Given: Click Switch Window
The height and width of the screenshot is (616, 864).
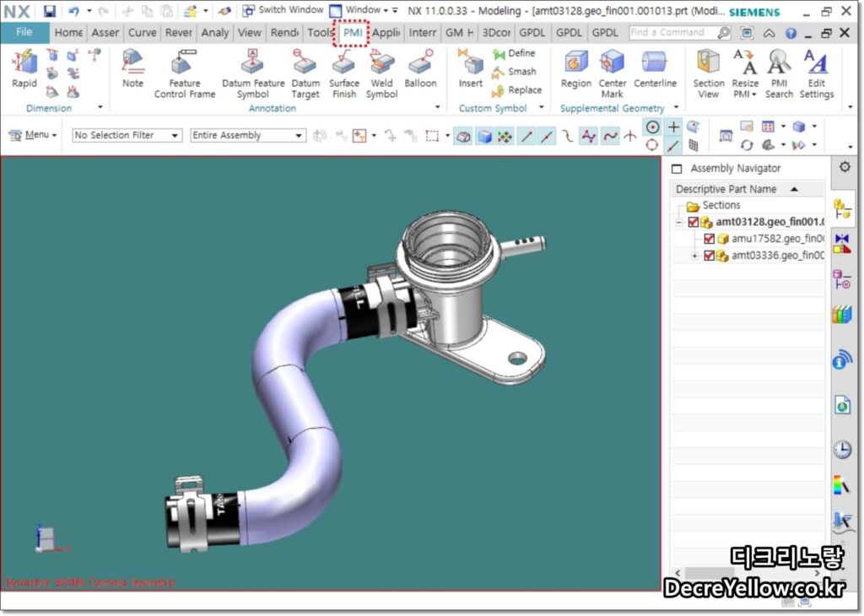Looking at the screenshot, I should coord(283,10).
